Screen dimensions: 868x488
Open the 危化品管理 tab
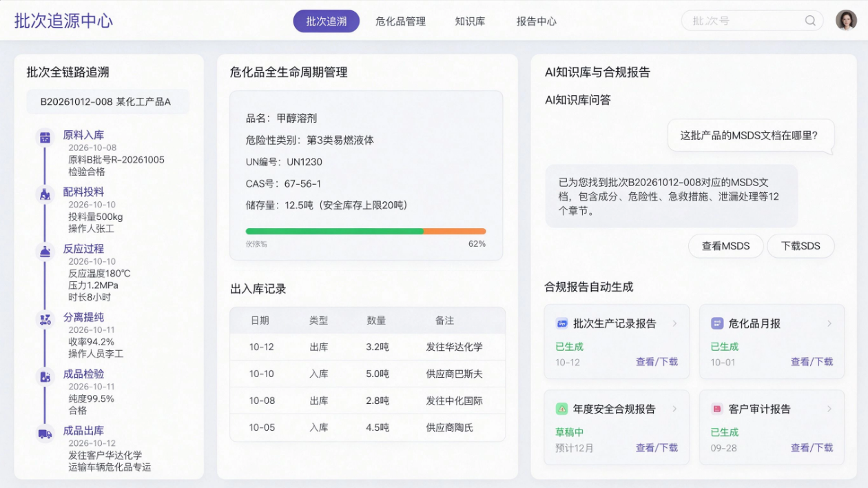click(400, 21)
